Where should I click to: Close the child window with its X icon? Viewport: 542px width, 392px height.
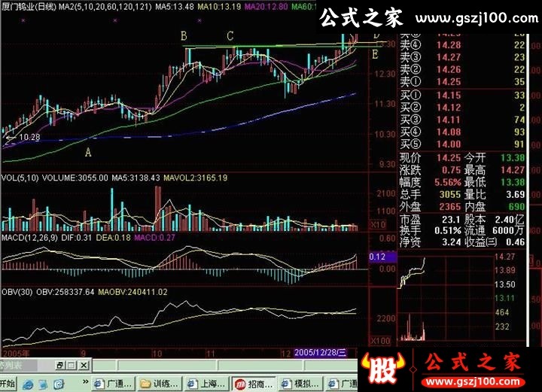point(84,365)
